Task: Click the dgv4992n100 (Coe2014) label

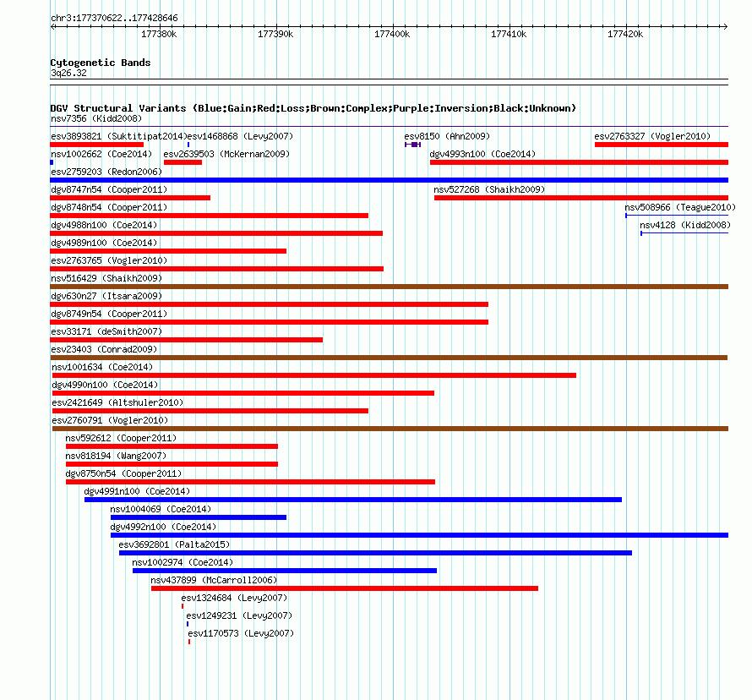Action: [164, 527]
